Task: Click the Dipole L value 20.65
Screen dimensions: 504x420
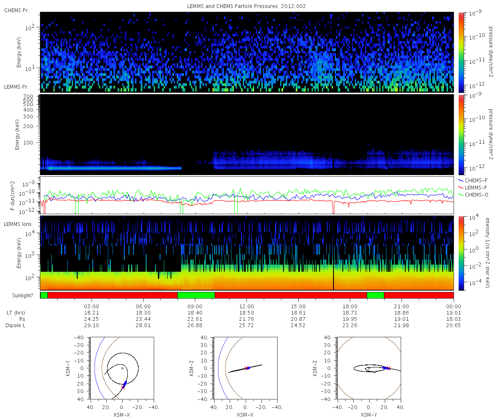Action: [454, 325]
